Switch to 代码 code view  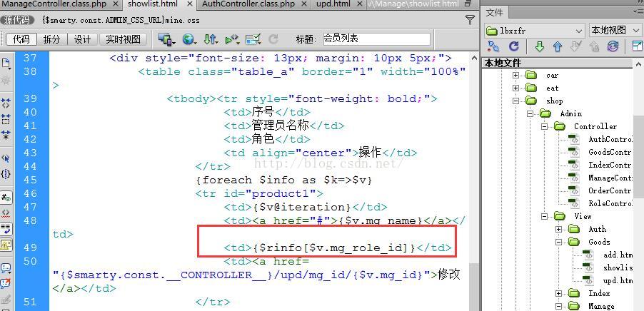pyautogui.click(x=21, y=39)
